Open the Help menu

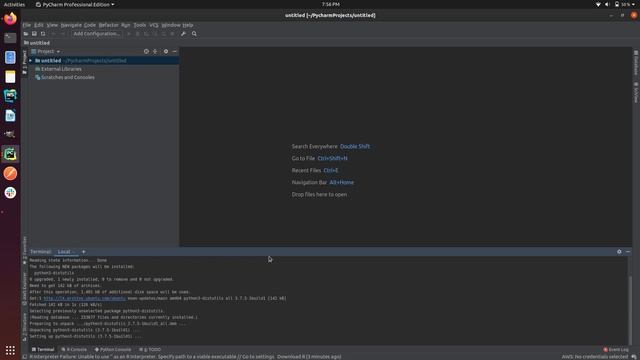click(x=187, y=25)
